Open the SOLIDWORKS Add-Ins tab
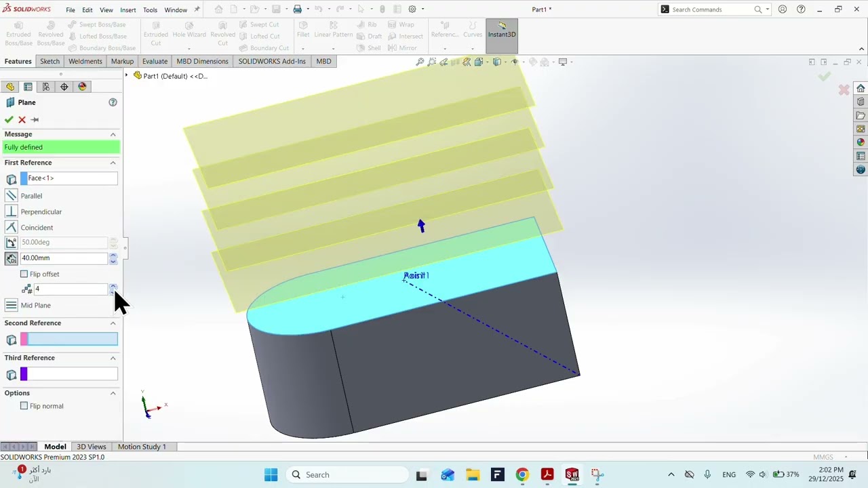 pyautogui.click(x=272, y=61)
